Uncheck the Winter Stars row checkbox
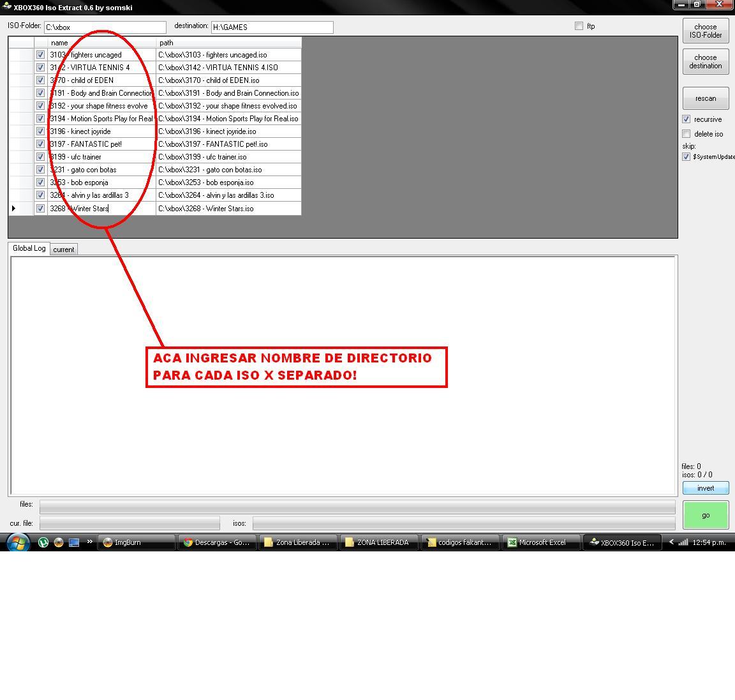This screenshot has height=700, width=735. 40,208
